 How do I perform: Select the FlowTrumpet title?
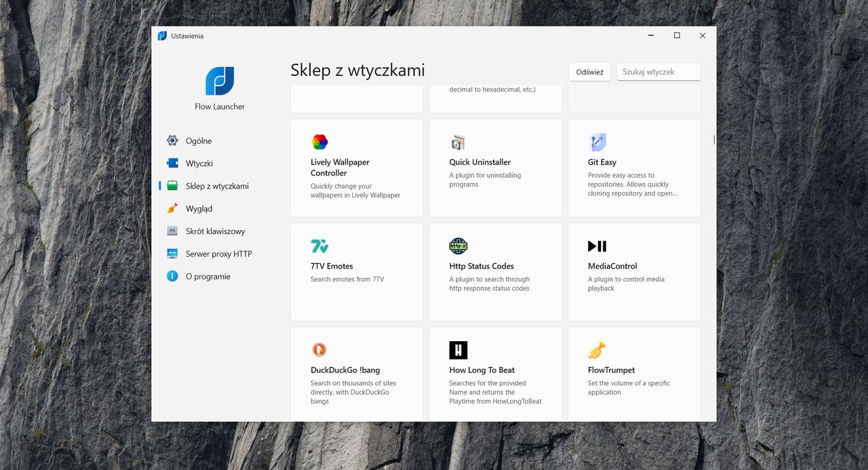(611, 370)
